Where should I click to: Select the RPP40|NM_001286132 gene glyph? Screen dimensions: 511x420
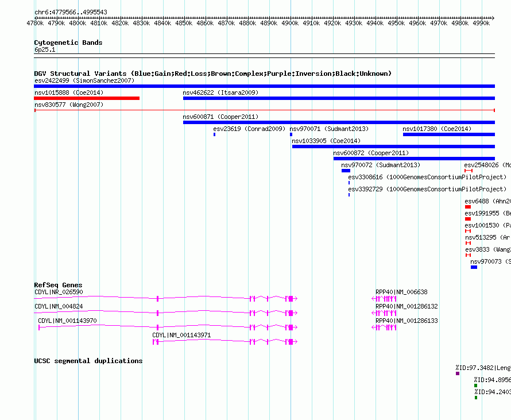coord(384,313)
